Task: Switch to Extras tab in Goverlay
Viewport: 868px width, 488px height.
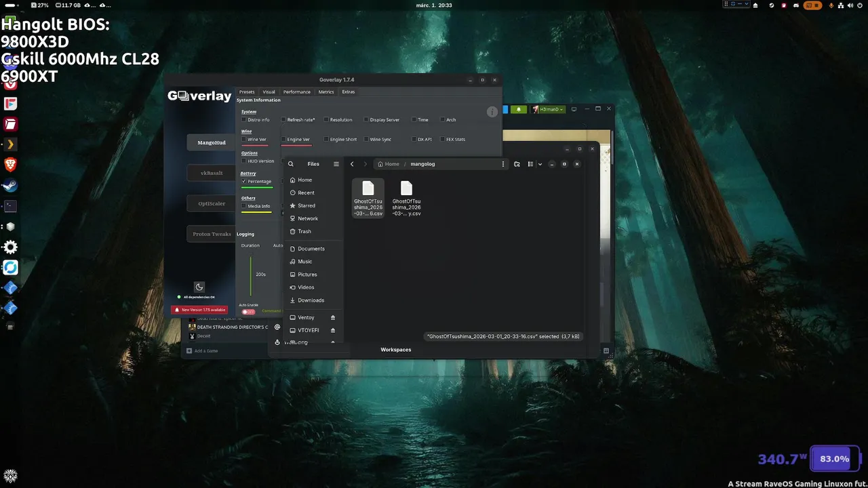Action: point(348,91)
